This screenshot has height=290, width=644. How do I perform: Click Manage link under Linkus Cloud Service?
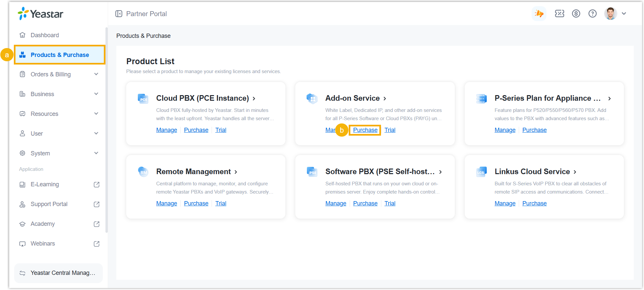(505, 203)
